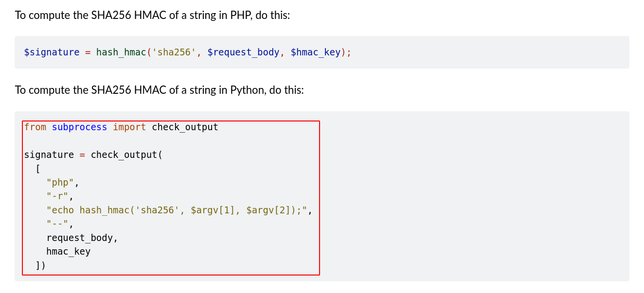The image size is (644, 293).
Task: Click the Python intro sentence
Action: pyautogui.click(x=159, y=90)
